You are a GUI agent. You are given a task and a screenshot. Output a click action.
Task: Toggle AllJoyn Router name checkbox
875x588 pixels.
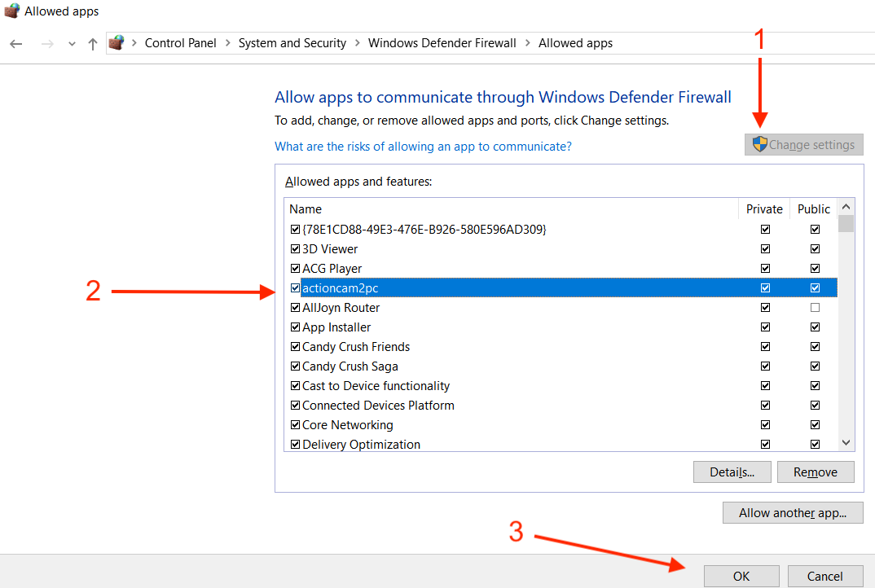coord(295,307)
